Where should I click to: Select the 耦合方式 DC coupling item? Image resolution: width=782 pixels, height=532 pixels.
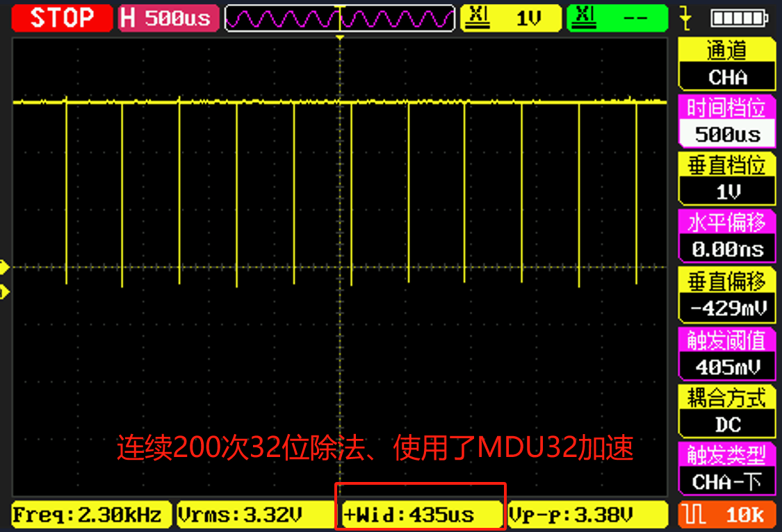tap(726, 411)
